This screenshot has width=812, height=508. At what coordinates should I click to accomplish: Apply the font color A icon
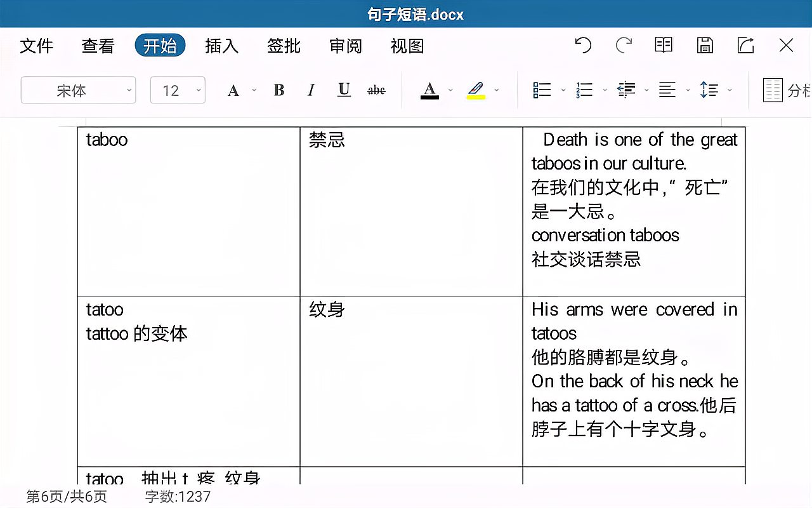pyautogui.click(x=429, y=90)
